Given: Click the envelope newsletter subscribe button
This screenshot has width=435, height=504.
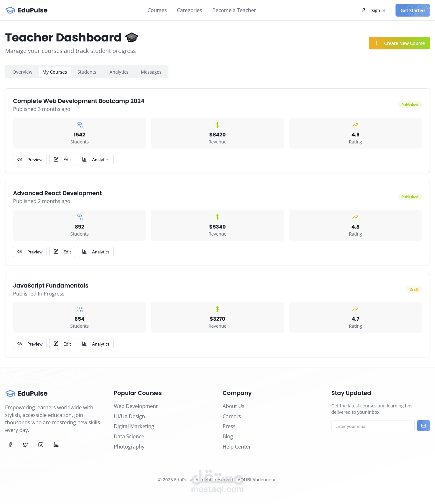Looking at the screenshot, I should 423,426.
